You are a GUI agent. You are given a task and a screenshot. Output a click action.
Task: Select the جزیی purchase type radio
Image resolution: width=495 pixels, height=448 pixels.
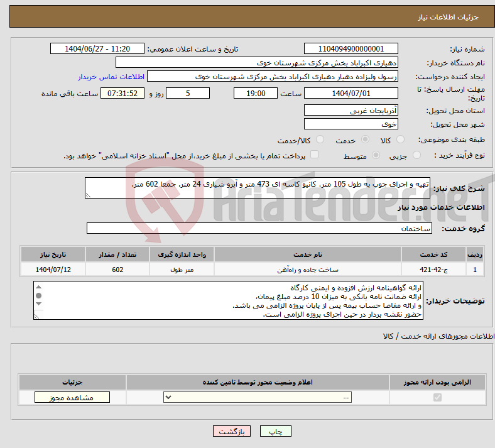coord(416,155)
